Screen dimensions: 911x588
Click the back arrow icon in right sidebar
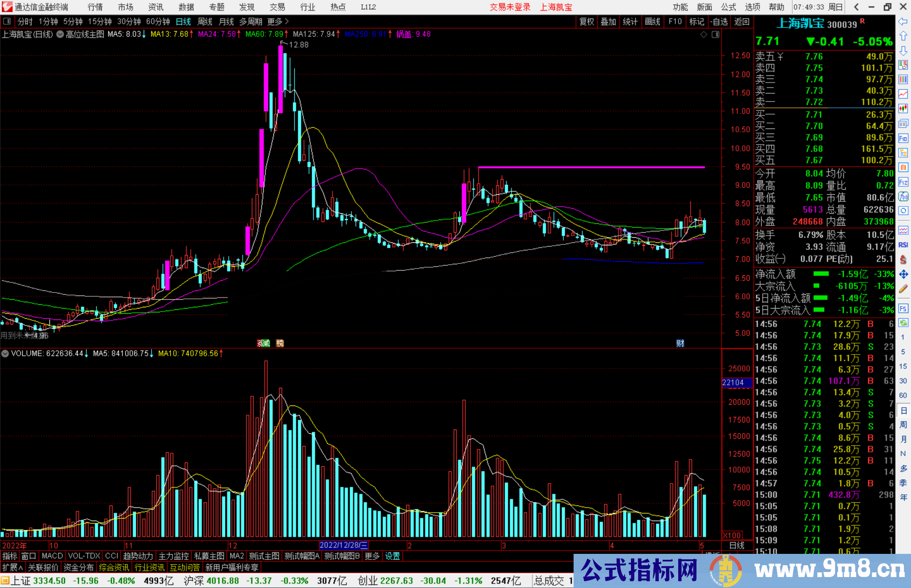pyautogui.click(x=903, y=21)
